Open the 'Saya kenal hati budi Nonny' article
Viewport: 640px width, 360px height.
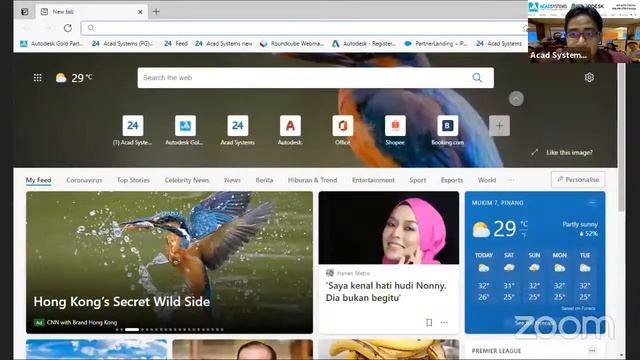386,291
